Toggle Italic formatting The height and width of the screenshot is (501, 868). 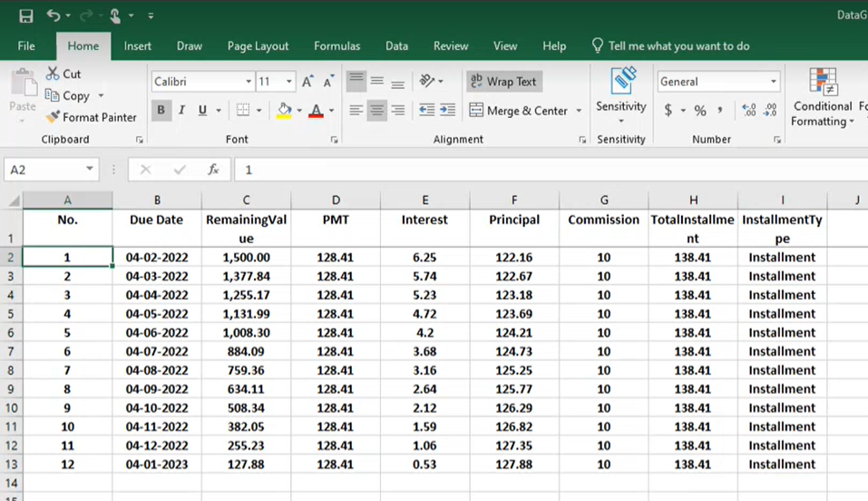(x=181, y=111)
